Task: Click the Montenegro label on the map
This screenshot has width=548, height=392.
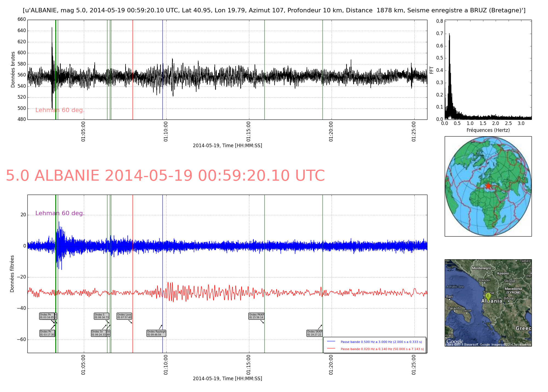Action: [x=481, y=268]
